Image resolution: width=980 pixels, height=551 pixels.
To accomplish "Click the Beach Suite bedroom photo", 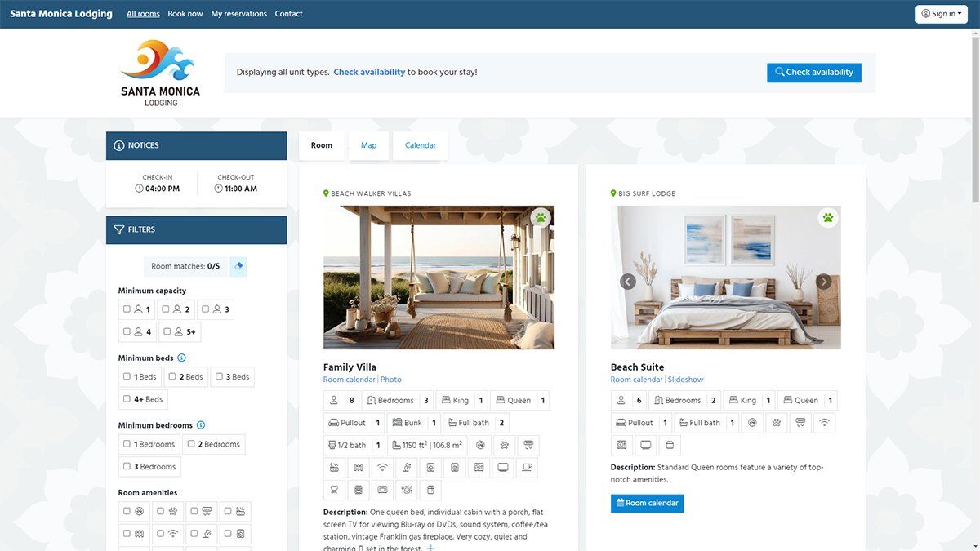I will [726, 278].
